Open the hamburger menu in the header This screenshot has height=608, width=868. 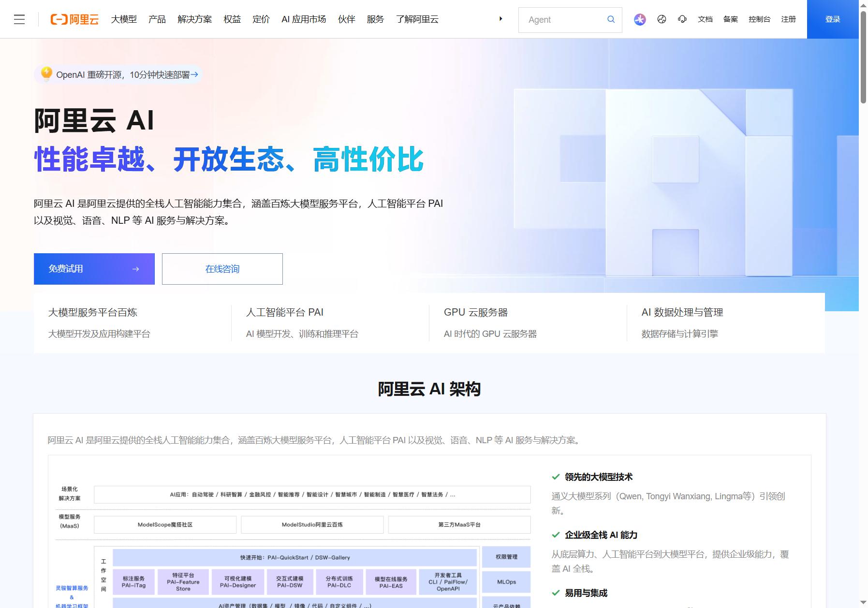(x=19, y=19)
